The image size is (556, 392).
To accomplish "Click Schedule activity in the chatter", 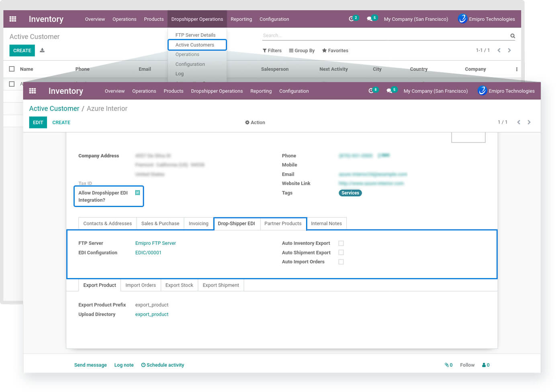I will click(163, 365).
